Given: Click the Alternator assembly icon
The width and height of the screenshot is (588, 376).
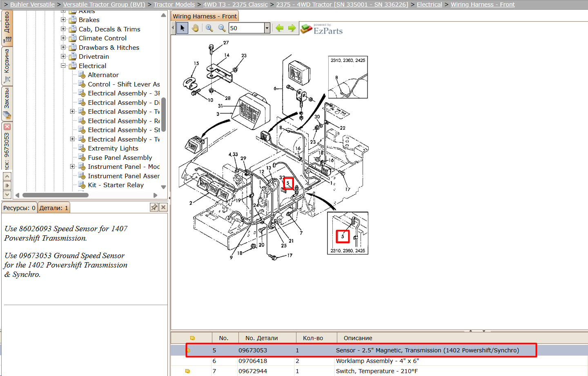Looking at the screenshot, I should click(x=82, y=75).
